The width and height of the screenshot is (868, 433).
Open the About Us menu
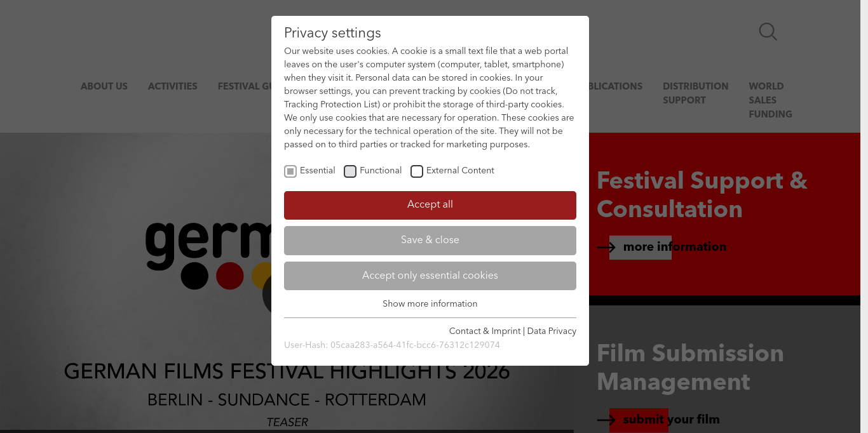pos(104,86)
